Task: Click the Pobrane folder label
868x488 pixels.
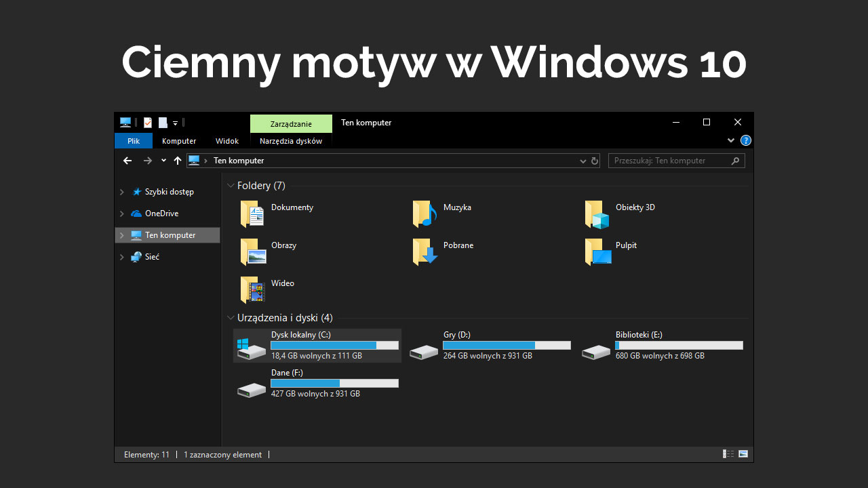Action: (x=458, y=245)
